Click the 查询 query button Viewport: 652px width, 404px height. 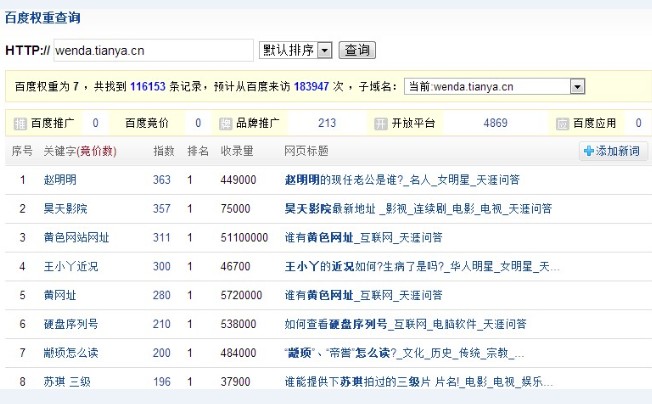pos(357,50)
